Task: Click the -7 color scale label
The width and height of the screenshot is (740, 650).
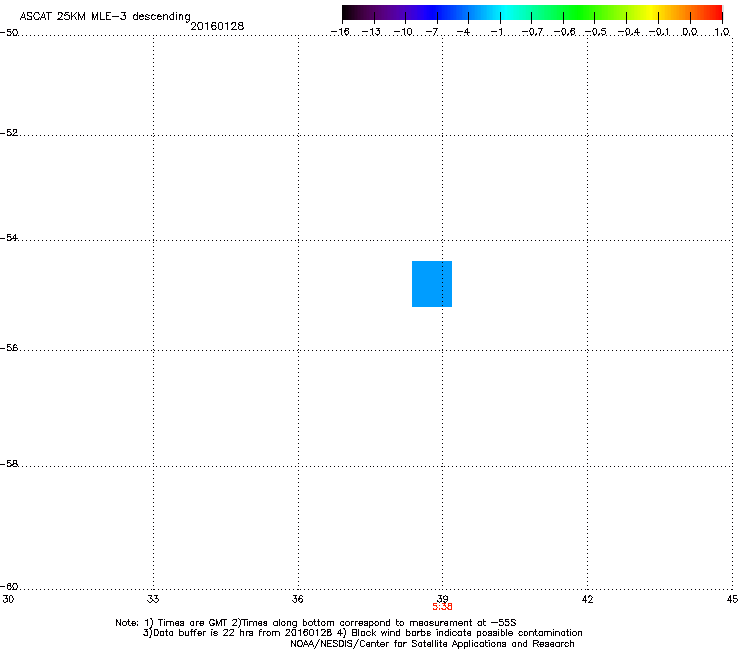Action: pos(431,32)
